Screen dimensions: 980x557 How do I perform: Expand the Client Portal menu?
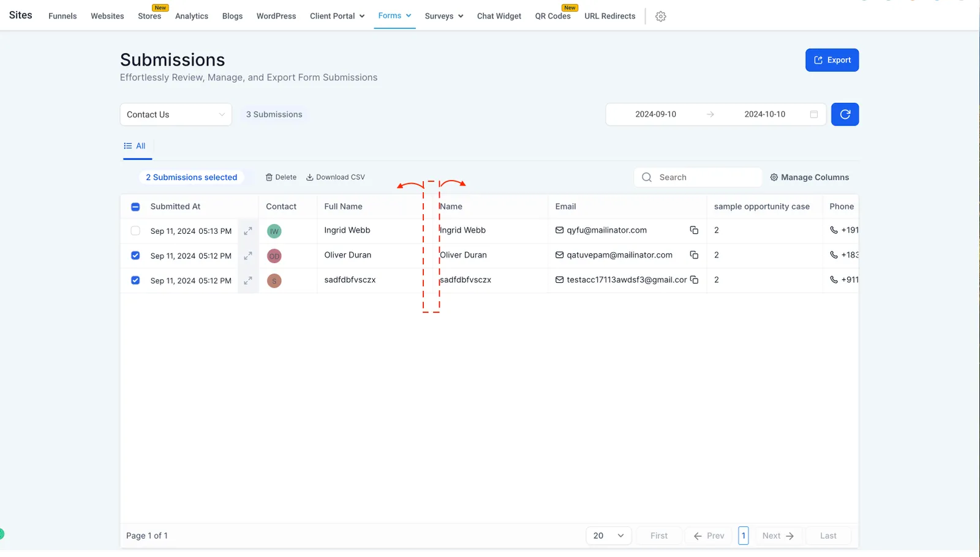[337, 16]
